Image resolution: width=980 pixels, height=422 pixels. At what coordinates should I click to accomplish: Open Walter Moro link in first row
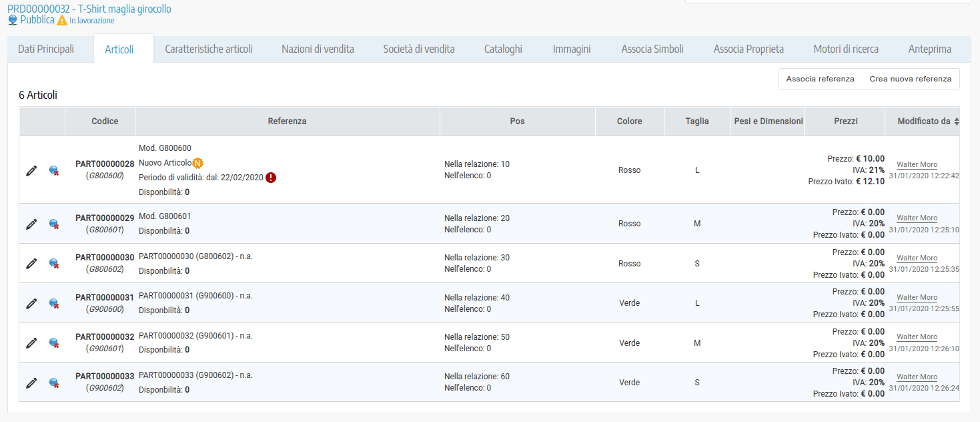point(917,164)
